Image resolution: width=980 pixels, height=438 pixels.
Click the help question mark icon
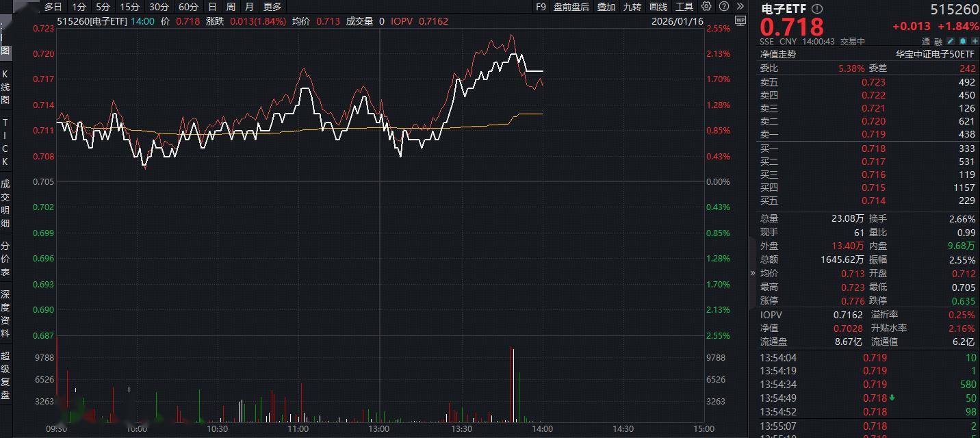tap(723, 7)
